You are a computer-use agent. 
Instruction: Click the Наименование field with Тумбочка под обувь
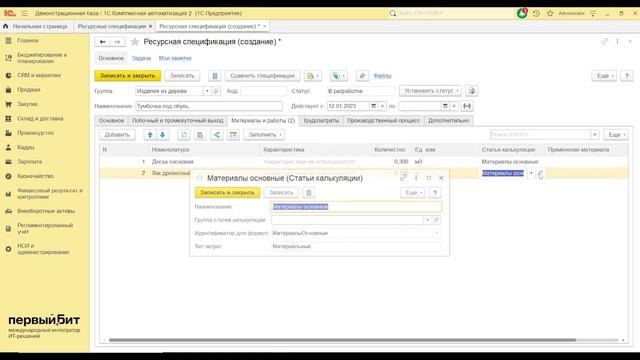pos(209,106)
